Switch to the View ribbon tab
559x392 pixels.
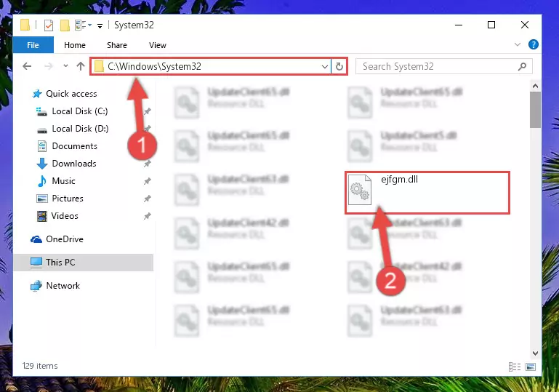[158, 45]
